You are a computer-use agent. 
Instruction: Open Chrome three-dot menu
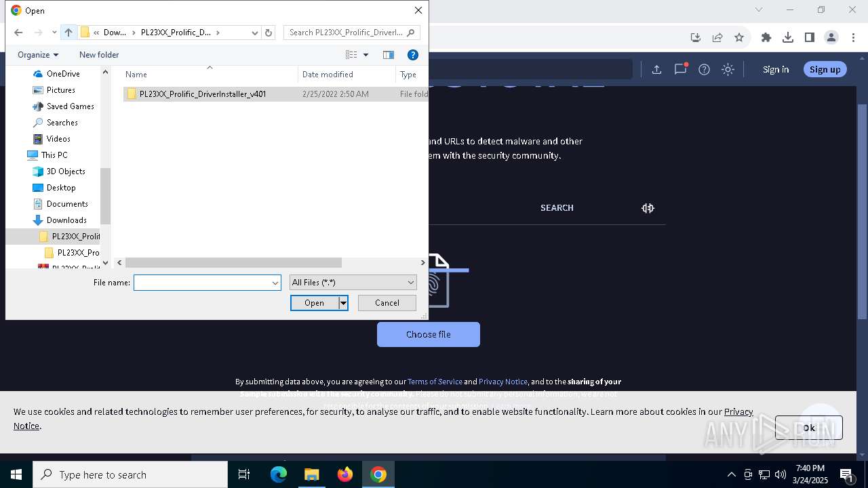(x=852, y=37)
